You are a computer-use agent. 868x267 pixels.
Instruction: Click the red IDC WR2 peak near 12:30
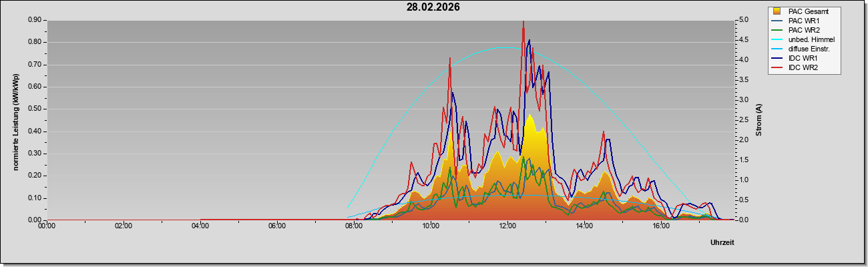(523, 22)
